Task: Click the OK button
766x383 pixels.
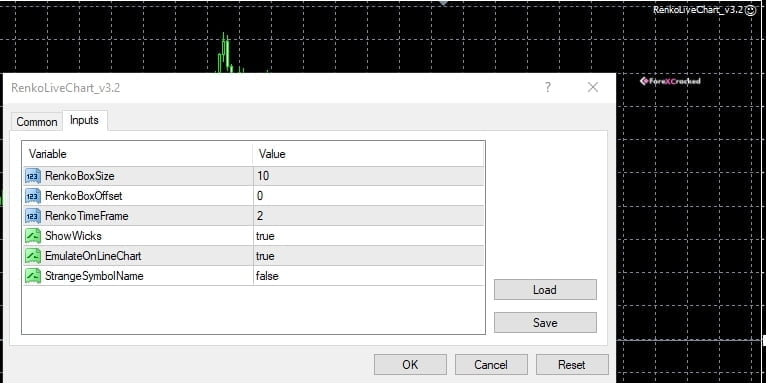Action: tap(410, 364)
